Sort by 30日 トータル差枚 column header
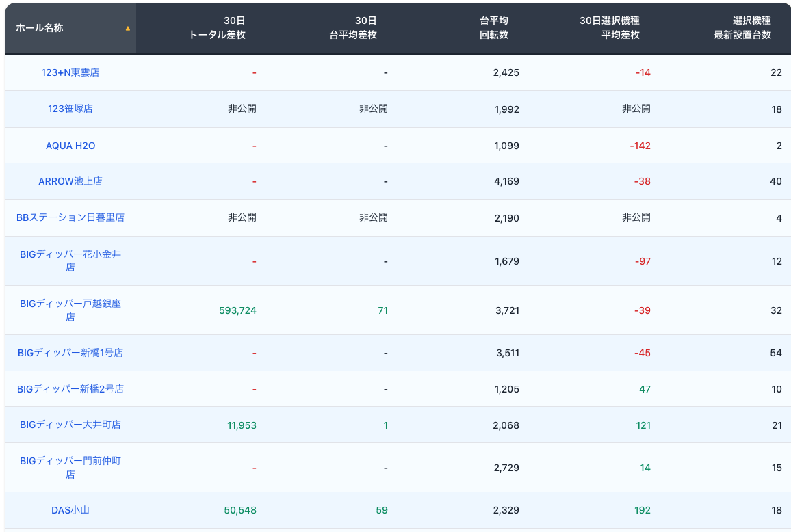Image resolution: width=791 pixels, height=532 pixels. (x=217, y=28)
